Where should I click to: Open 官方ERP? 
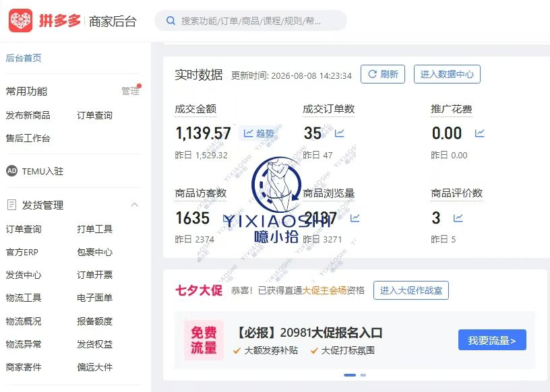click(22, 252)
